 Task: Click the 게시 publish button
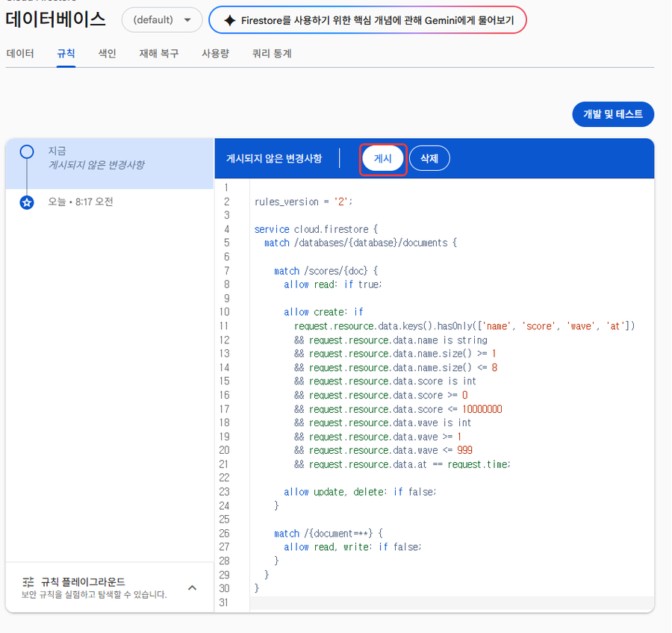click(383, 158)
